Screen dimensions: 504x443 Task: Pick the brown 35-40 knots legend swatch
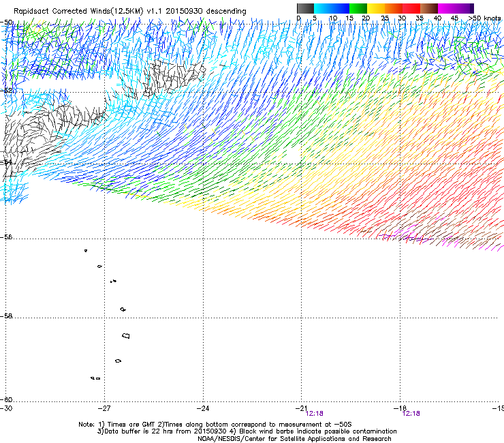point(429,8)
